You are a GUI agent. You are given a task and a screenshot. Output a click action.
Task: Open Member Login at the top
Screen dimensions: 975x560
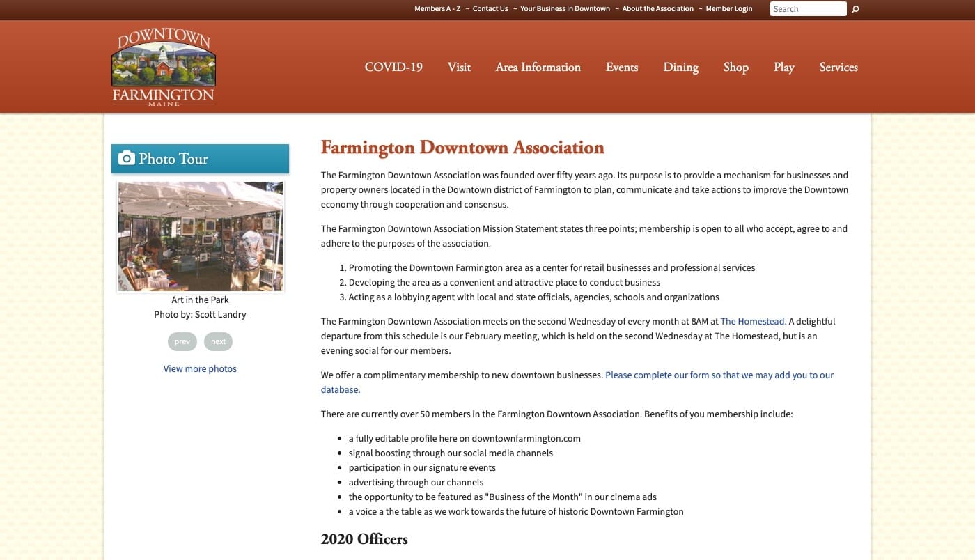[x=728, y=8]
